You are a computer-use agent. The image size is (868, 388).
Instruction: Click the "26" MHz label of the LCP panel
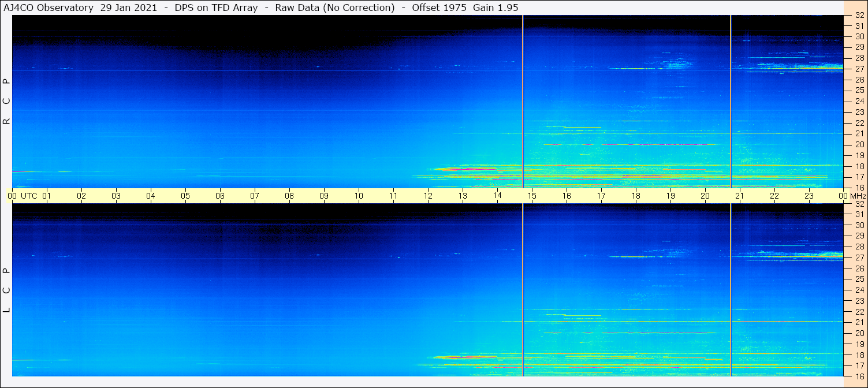click(859, 268)
